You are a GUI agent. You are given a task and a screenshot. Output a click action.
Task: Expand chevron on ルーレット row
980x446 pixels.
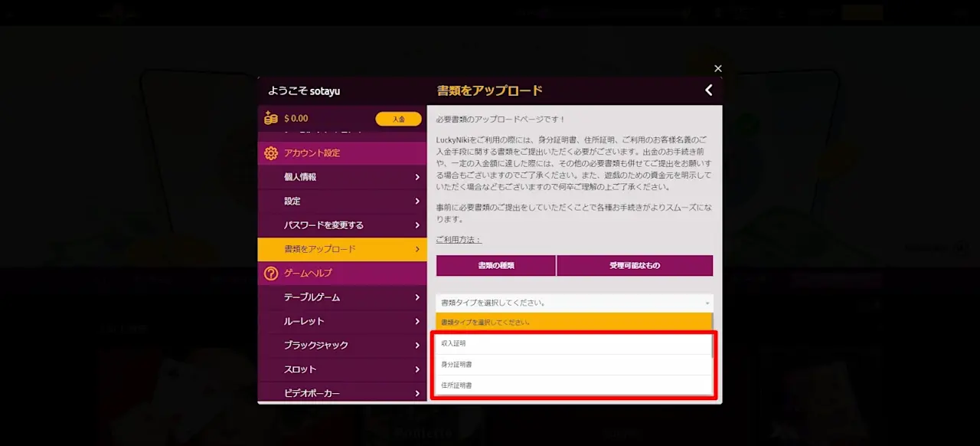pos(417,321)
